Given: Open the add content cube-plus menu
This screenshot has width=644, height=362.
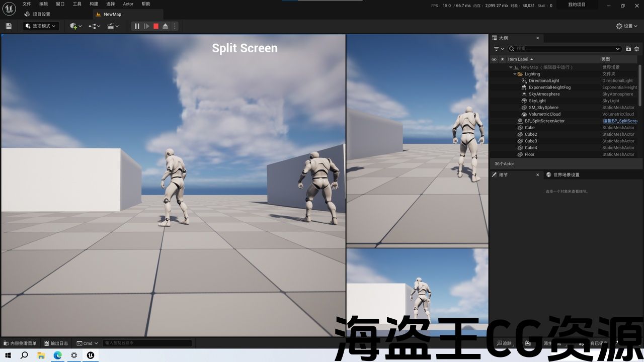Looking at the screenshot, I should tap(76, 26).
